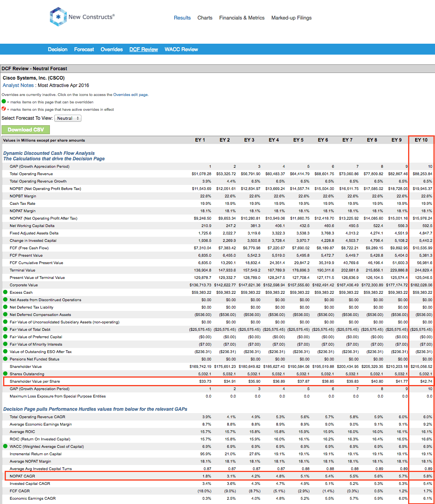Click the $42.74 EY 10 share value
Screen dimensions: 435x504
(426, 382)
